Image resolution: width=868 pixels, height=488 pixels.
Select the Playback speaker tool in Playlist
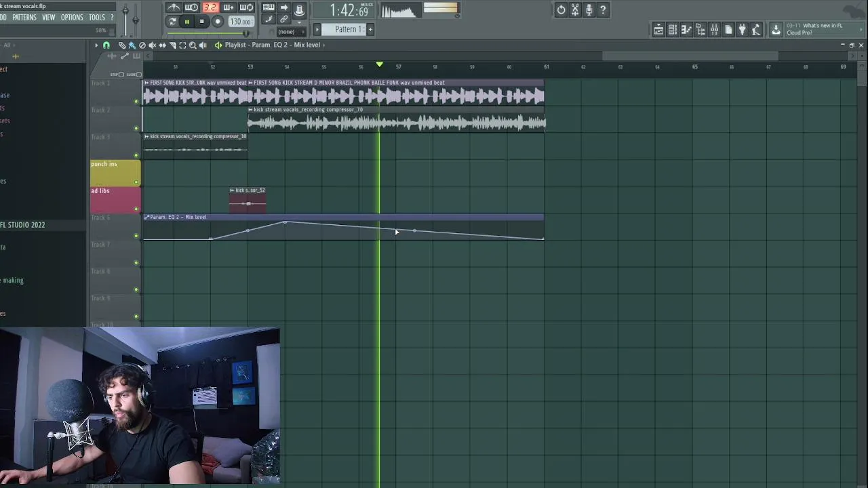pos(203,45)
